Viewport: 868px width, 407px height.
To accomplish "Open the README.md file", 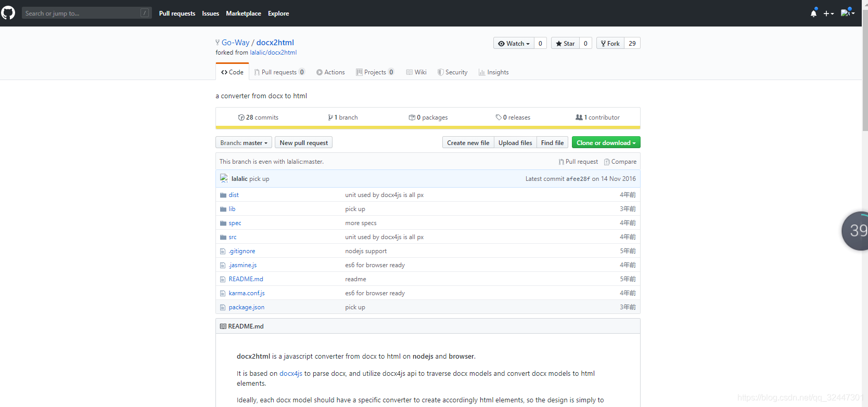I will pyautogui.click(x=246, y=279).
